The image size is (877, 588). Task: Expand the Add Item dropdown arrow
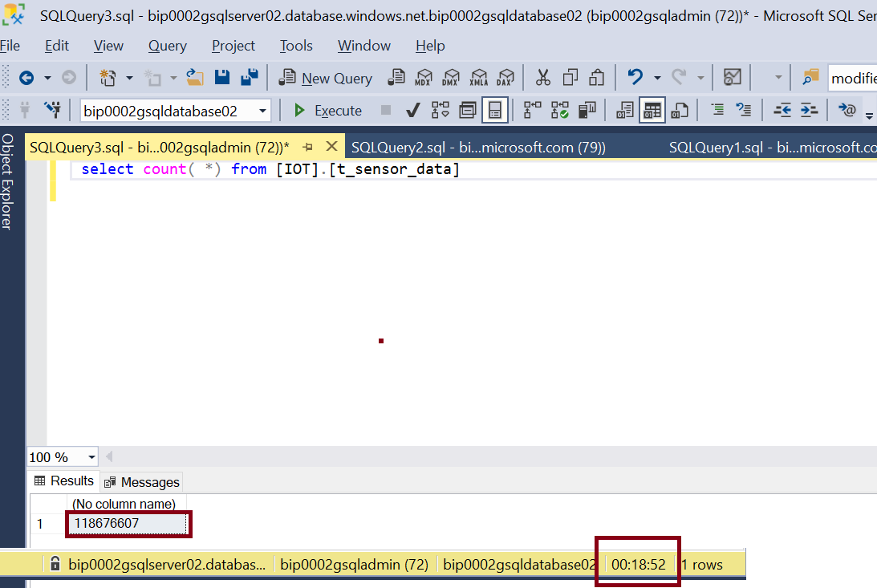(x=173, y=78)
